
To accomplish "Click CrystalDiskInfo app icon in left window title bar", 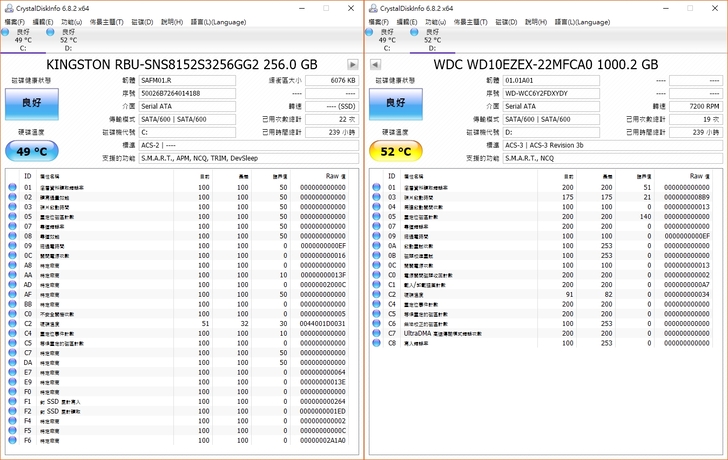I will click(x=8, y=7).
